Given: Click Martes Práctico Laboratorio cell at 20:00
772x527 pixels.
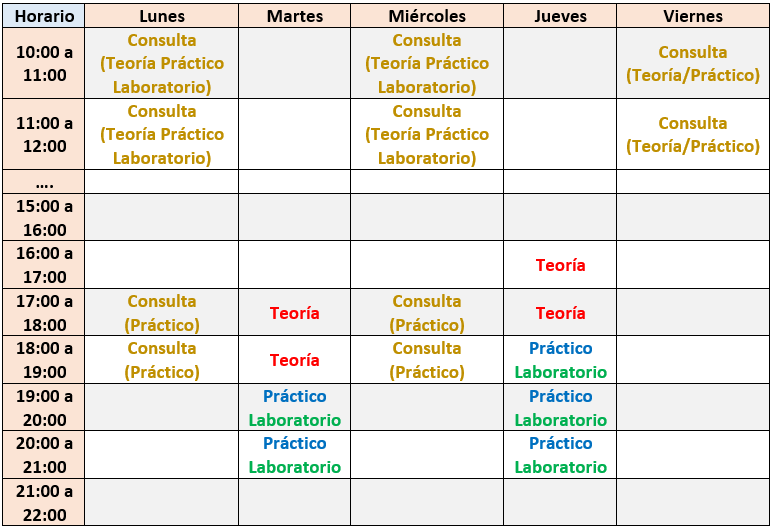Looking at the screenshot, I should 294,455.
